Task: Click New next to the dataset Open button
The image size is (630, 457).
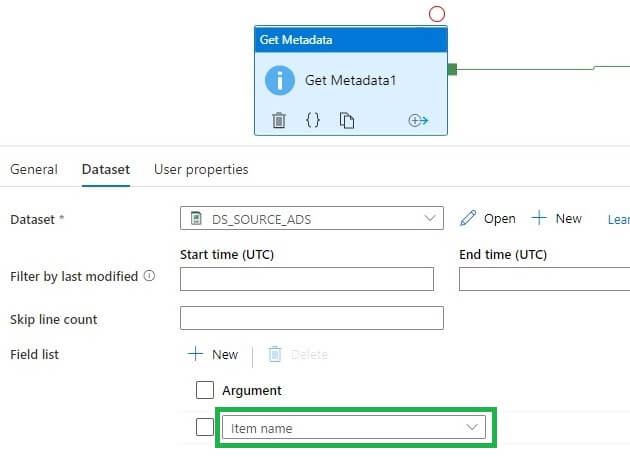Action: pos(556,218)
